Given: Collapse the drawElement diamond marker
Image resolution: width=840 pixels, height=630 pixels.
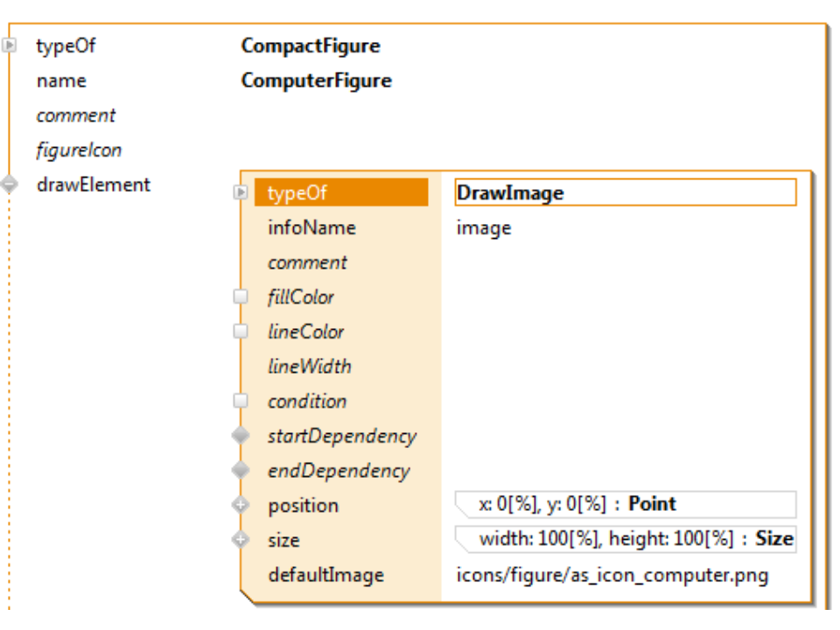Looking at the screenshot, I should coord(10,185).
